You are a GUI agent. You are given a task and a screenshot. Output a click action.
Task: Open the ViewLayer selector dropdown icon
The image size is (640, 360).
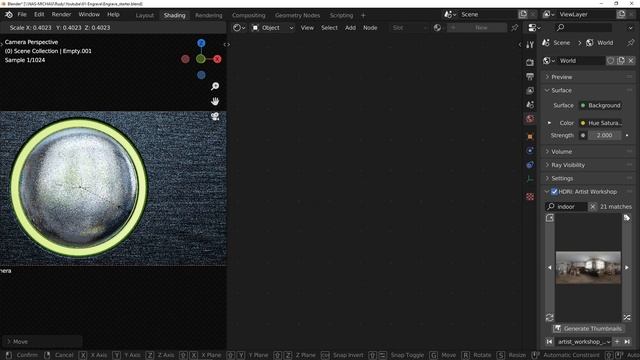click(x=548, y=15)
